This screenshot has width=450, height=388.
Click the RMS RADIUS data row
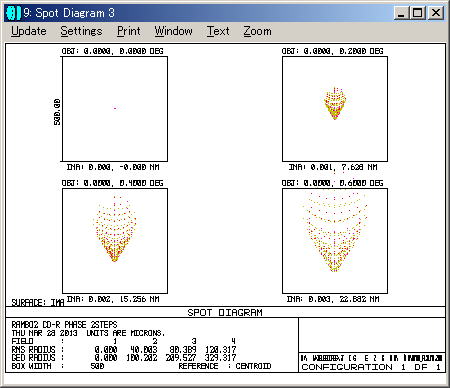pos(124,350)
